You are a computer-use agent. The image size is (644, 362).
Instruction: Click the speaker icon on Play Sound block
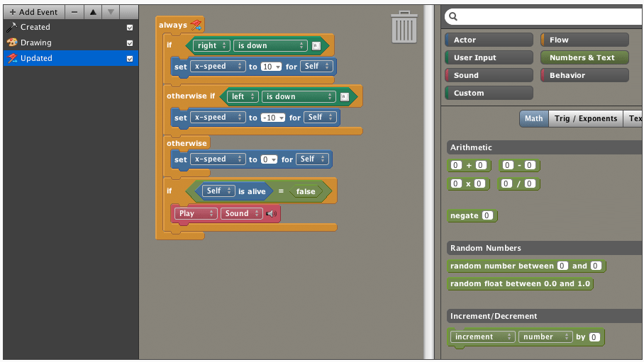click(x=271, y=213)
